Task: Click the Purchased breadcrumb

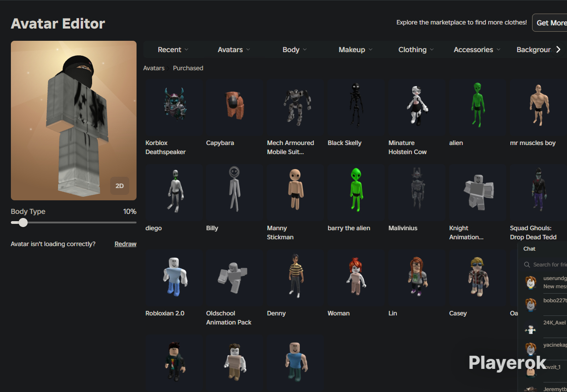Action: pos(188,68)
